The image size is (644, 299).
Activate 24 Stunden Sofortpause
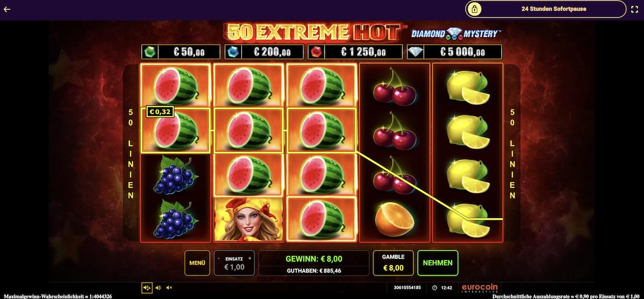pos(546,9)
